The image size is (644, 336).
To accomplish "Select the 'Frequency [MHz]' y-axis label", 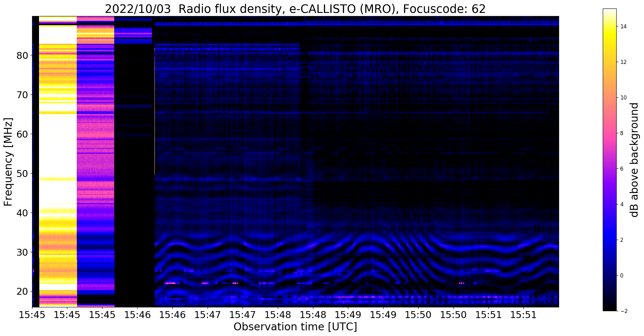I will tap(8, 162).
